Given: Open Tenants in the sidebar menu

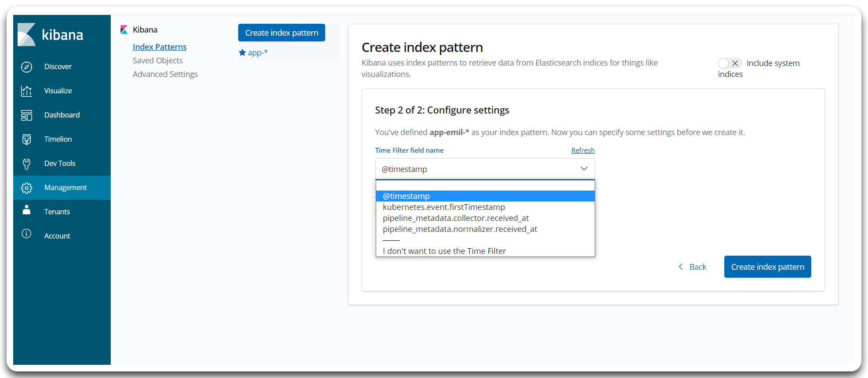Looking at the screenshot, I should [x=62, y=212].
